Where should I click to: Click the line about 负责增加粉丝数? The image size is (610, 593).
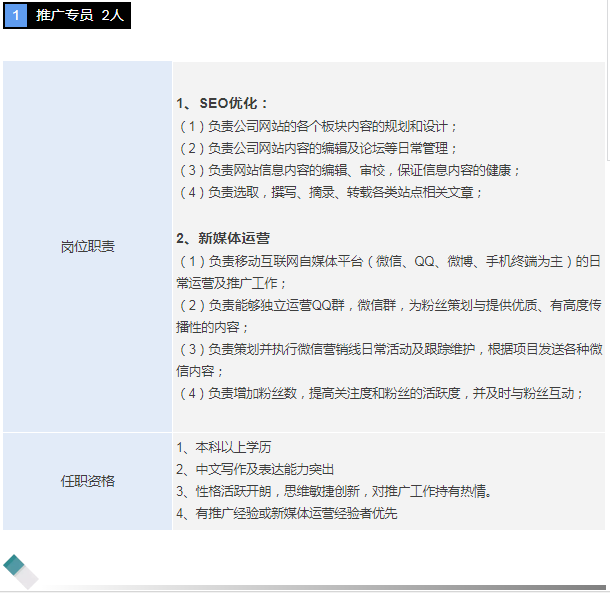pyautogui.click(x=380, y=393)
